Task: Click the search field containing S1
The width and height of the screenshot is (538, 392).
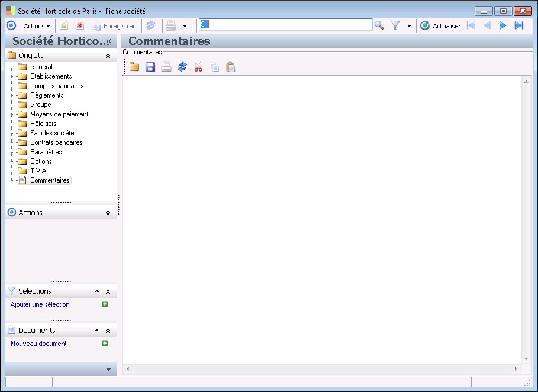Action: pos(285,25)
